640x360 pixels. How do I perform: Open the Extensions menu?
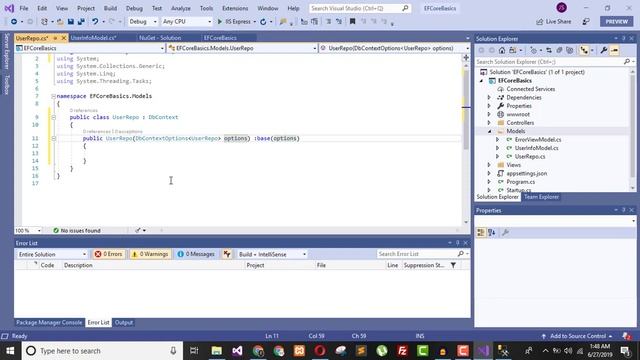[235, 8]
